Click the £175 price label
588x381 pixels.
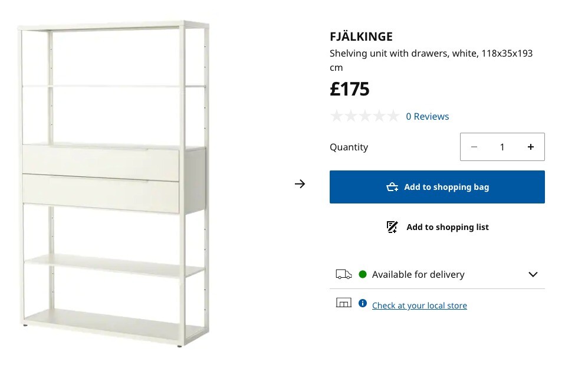tap(350, 89)
